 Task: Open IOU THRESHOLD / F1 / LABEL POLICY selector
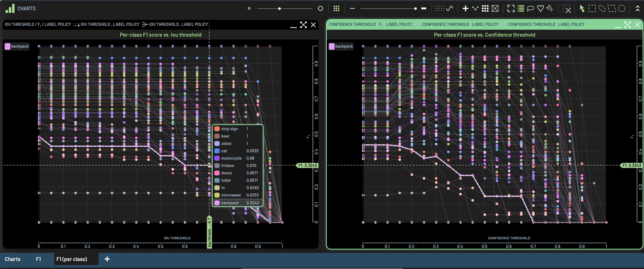click(38, 25)
